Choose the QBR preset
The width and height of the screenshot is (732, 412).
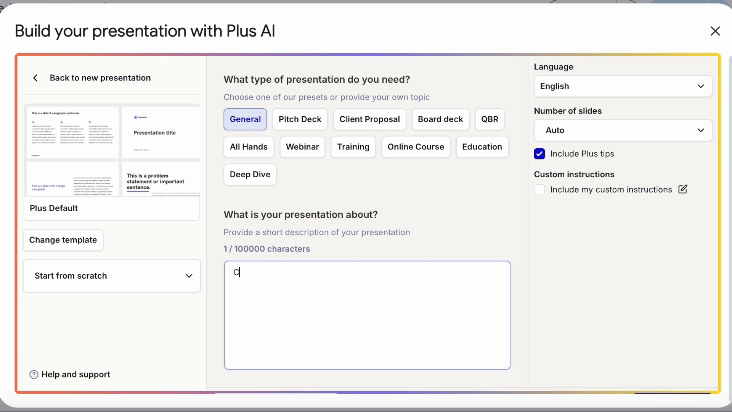[490, 119]
